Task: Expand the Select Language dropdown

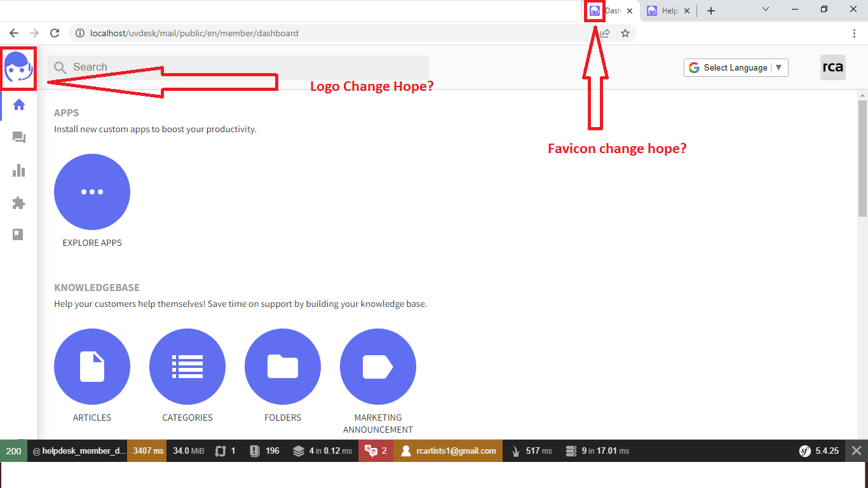Action: coord(736,68)
